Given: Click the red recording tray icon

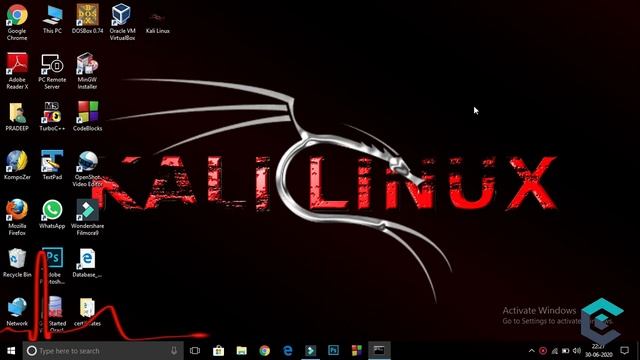Looking at the screenshot, I should click(543, 351).
